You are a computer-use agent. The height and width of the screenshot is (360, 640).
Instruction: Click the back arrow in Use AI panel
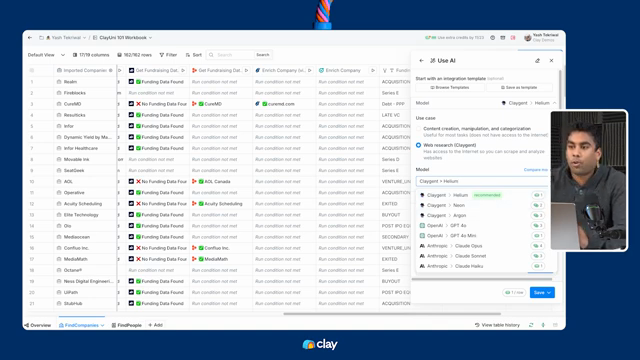[421, 60]
